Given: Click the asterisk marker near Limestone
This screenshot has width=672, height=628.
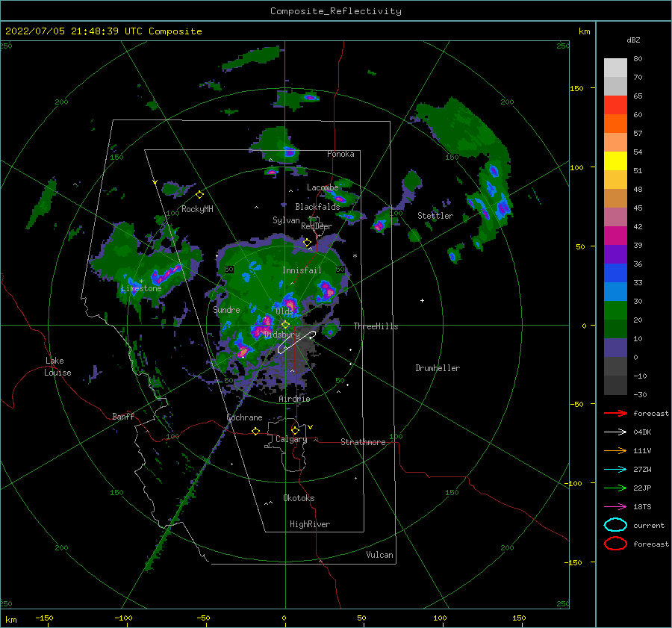Looking at the screenshot, I should [141, 282].
